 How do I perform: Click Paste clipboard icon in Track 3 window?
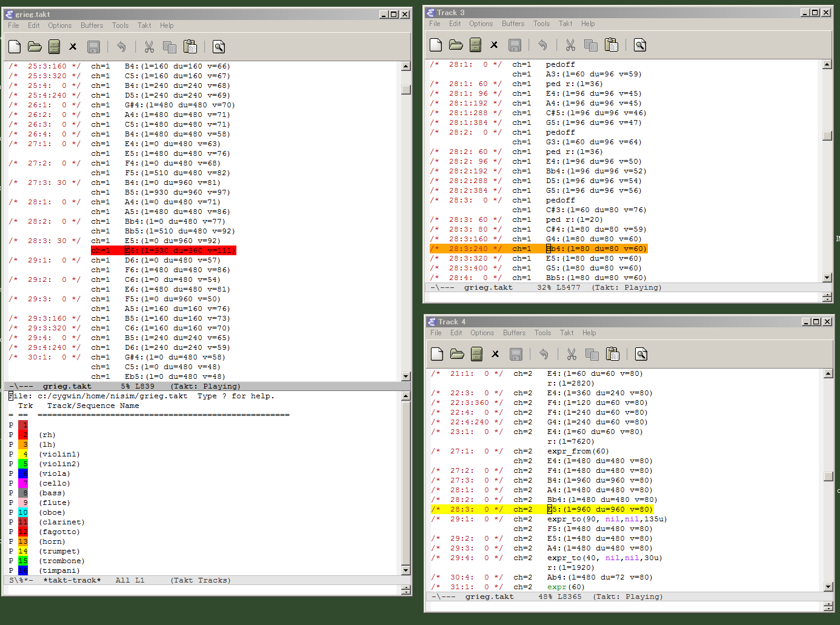(612, 45)
